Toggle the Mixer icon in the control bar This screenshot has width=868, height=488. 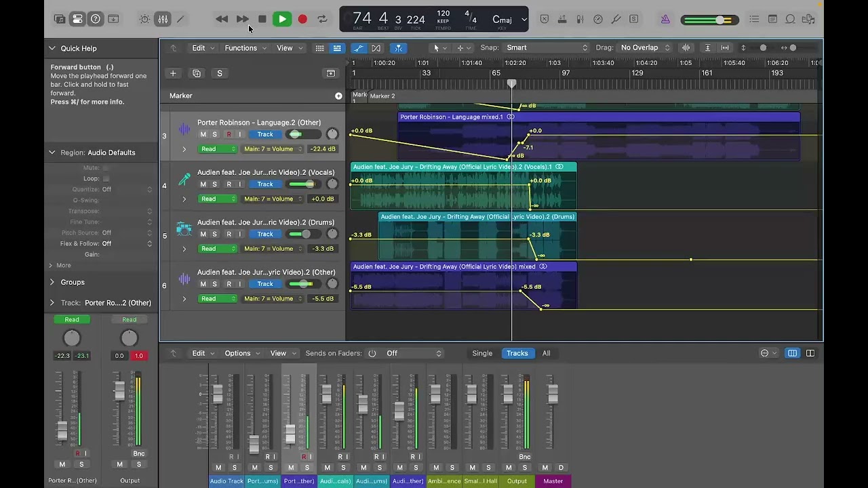[x=163, y=19]
